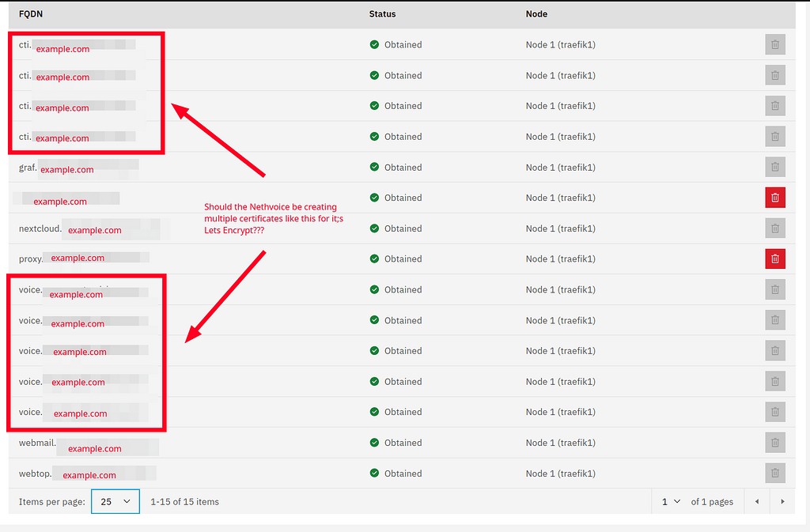Screen dimensions: 810x532
Task: Delete the webtop certificate
Action: [775, 473]
